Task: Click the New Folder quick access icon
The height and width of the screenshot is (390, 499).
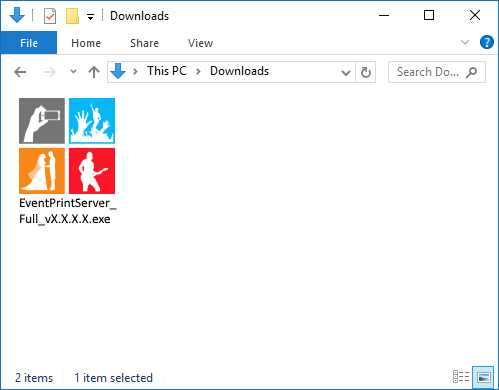Action: tap(72, 16)
